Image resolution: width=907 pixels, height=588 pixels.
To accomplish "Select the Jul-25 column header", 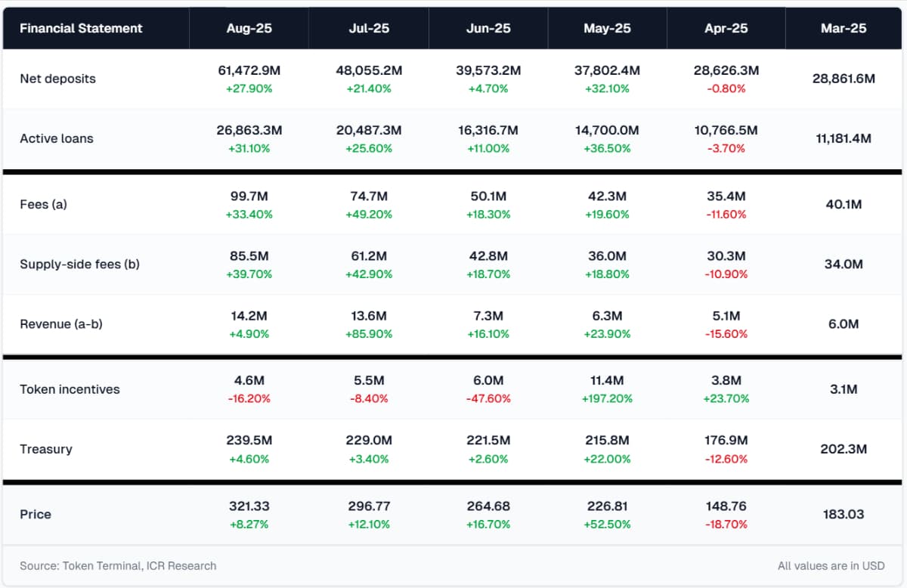I will [x=368, y=28].
